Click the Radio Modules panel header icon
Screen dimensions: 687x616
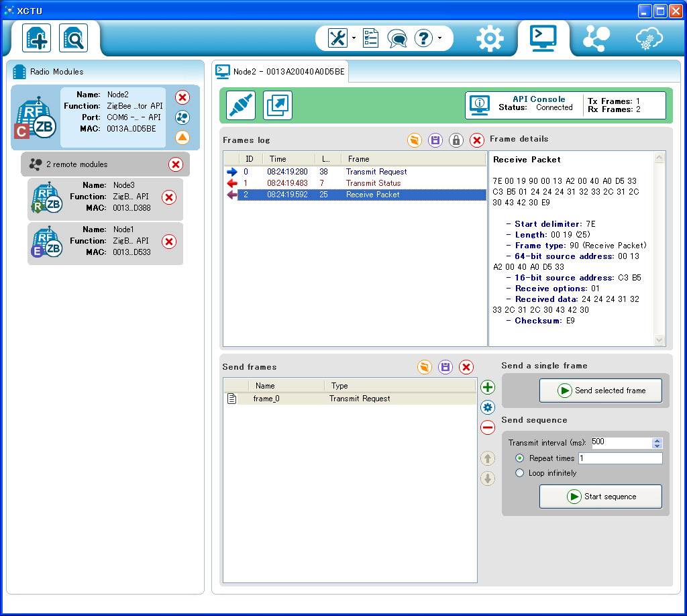tap(19, 72)
